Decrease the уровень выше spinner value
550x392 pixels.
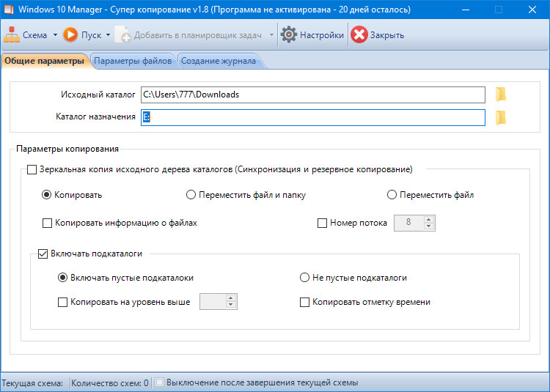[x=230, y=305]
